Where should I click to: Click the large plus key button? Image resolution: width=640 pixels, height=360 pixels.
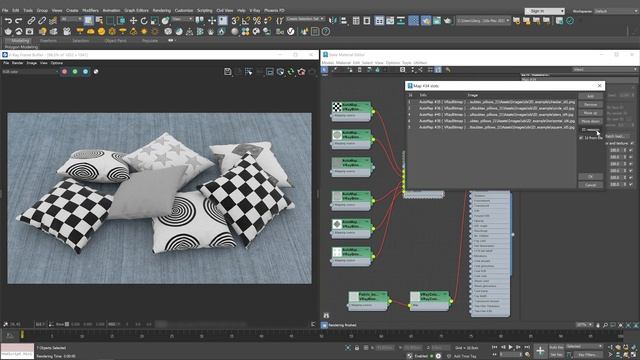pyautogui.click(x=540, y=351)
